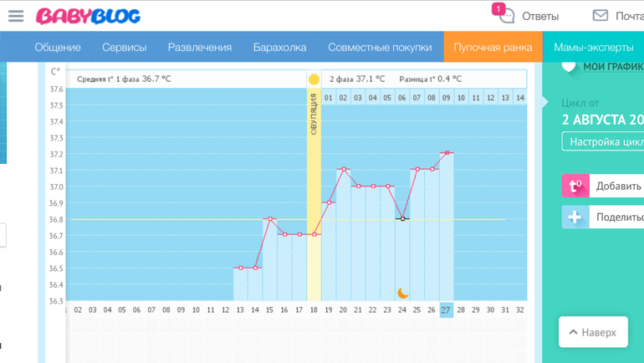Open the Сервисы menu
The width and height of the screenshot is (644, 363).
click(124, 47)
